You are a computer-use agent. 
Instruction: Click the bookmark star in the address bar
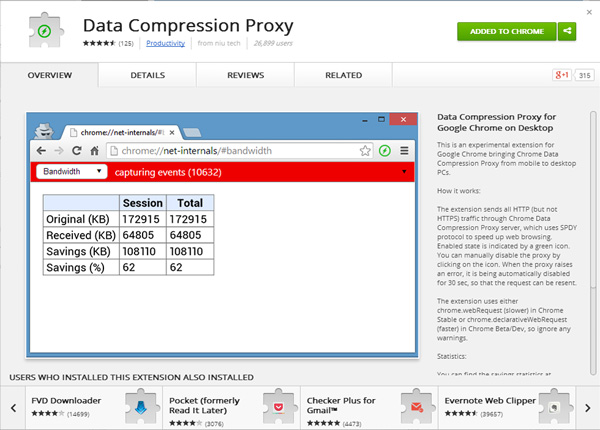[x=365, y=151]
